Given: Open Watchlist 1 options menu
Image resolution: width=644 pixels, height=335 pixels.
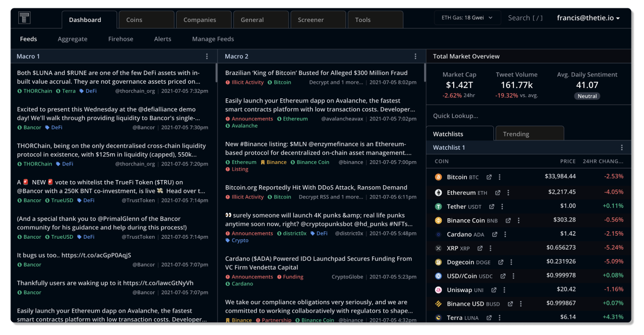Looking at the screenshot, I should [622, 148].
